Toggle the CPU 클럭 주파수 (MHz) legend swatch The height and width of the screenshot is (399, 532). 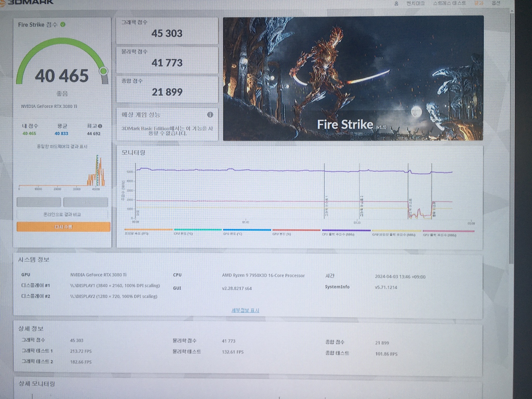pyautogui.click(x=346, y=230)
